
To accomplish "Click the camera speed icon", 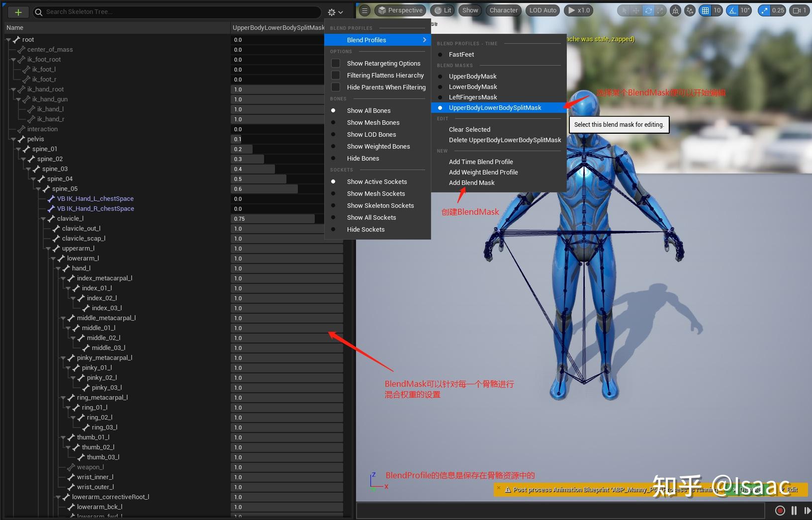I will click(x=797, y=10).
